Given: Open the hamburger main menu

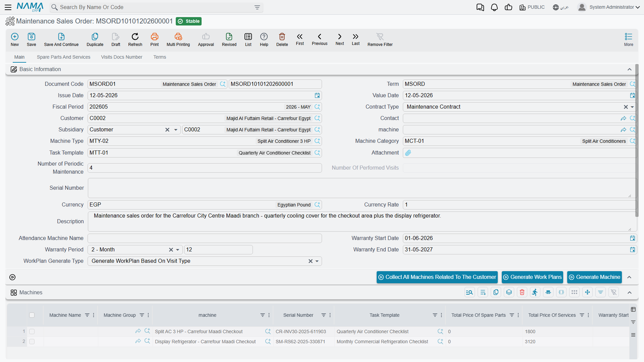Looking at the screenshot, I should pyautogui.click(x=8, y=7).
